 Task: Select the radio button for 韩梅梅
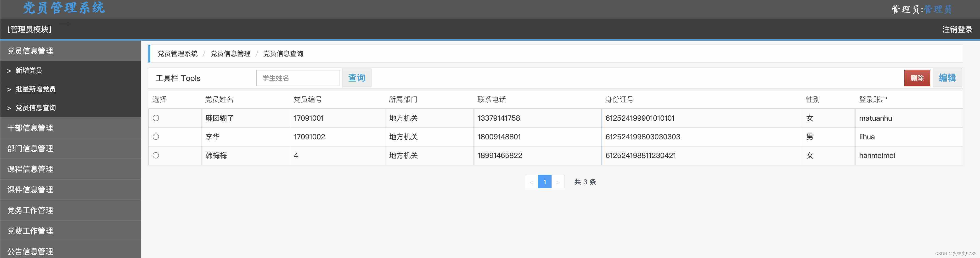pyautogui.click(x=156, y=155)
